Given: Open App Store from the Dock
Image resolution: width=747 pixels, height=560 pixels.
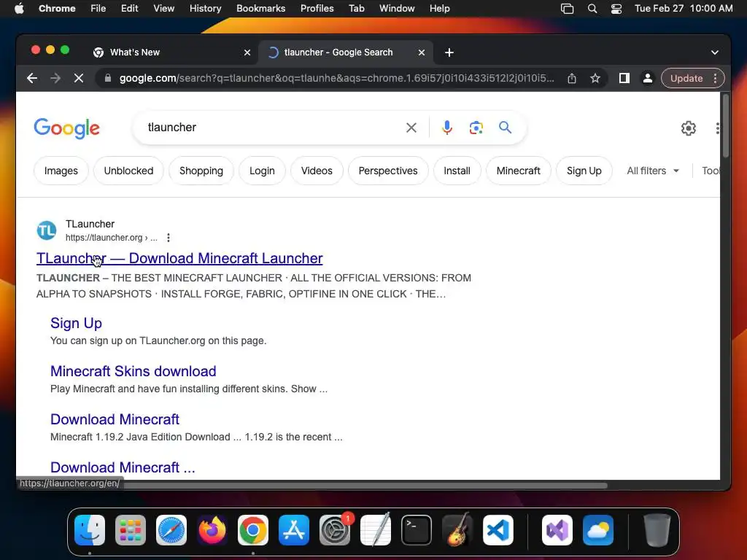Looking at the screenshot, I should (x=294, y=530).
